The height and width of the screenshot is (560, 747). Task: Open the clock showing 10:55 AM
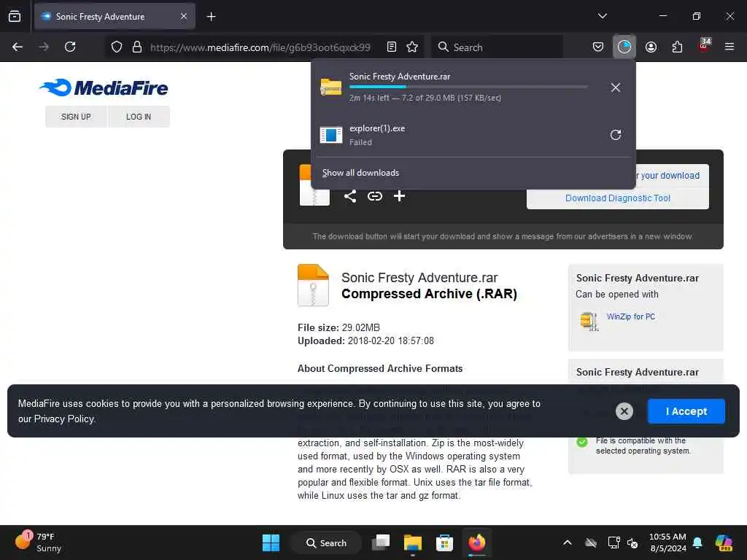pos(667,542)
